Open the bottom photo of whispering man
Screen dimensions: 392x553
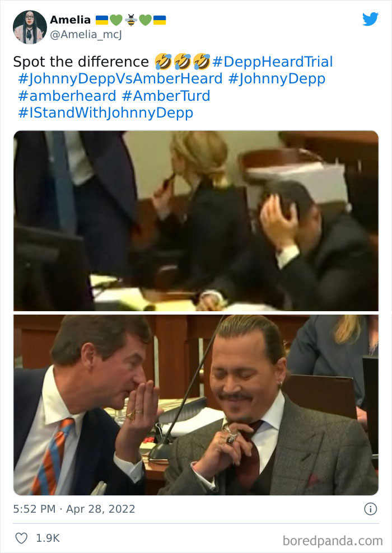196,405
